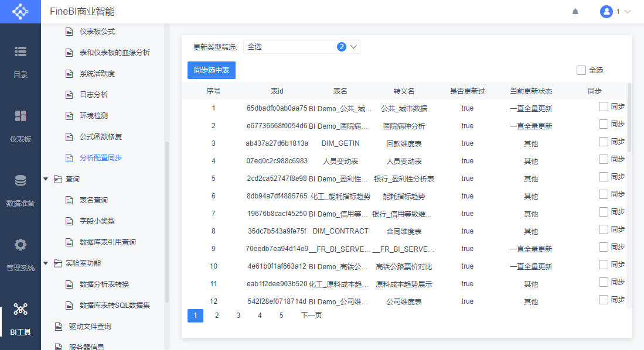Open the 数据准备 database icon
Image resolution: width=644 pixels, height=350 pixels.
pyautogui.click(x=20, y=180)
